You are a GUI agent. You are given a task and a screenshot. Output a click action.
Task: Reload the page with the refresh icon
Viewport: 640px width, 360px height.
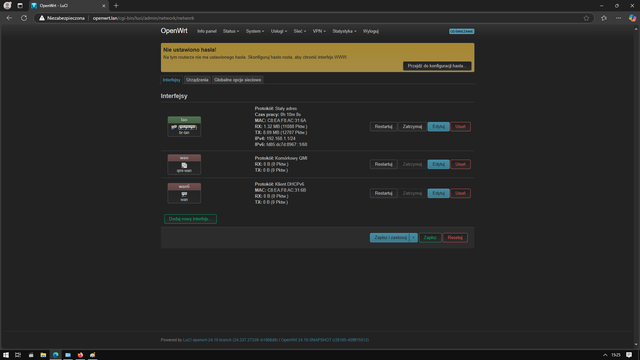[24, 18]
